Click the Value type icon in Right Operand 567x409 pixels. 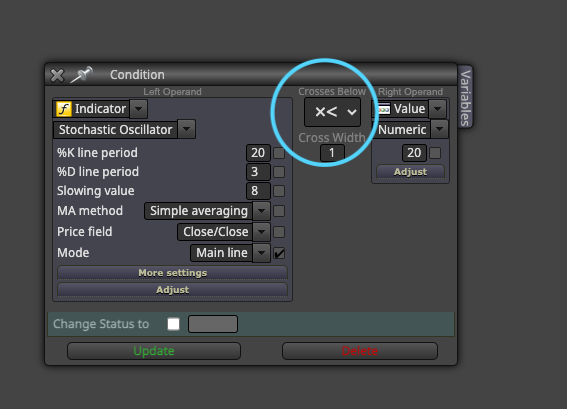coord(383,109)
